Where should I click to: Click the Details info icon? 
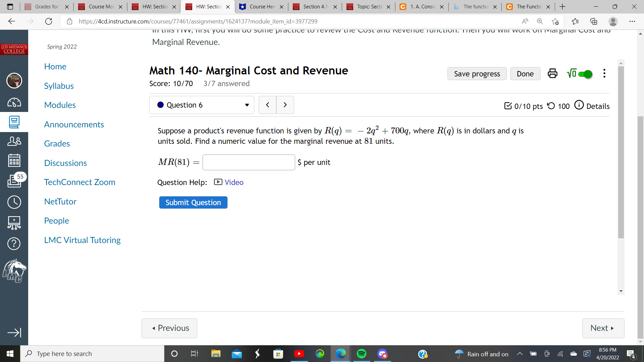(x=579, y=105)
